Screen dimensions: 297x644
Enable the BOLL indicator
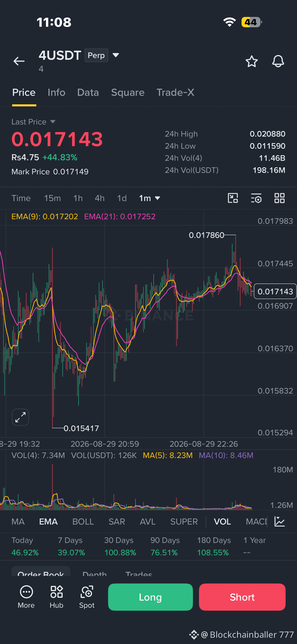pyautogui.click(x=83, y=521)
